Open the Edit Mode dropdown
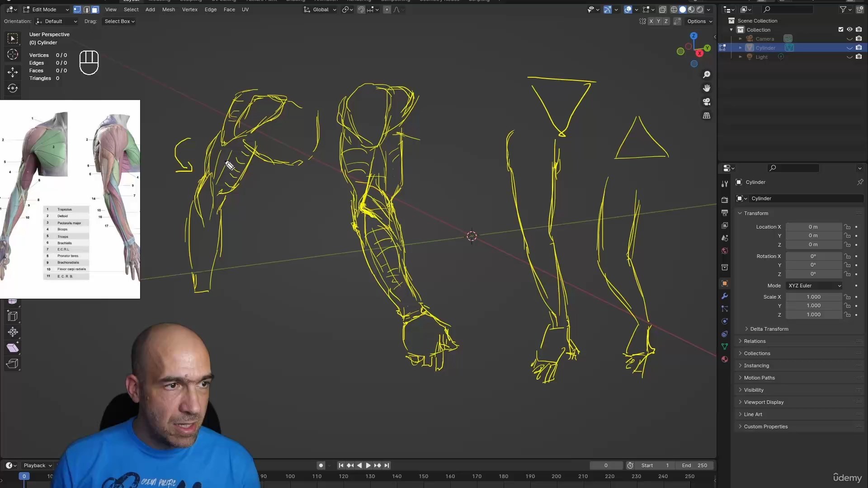868x488 pixels. (46, 9)
